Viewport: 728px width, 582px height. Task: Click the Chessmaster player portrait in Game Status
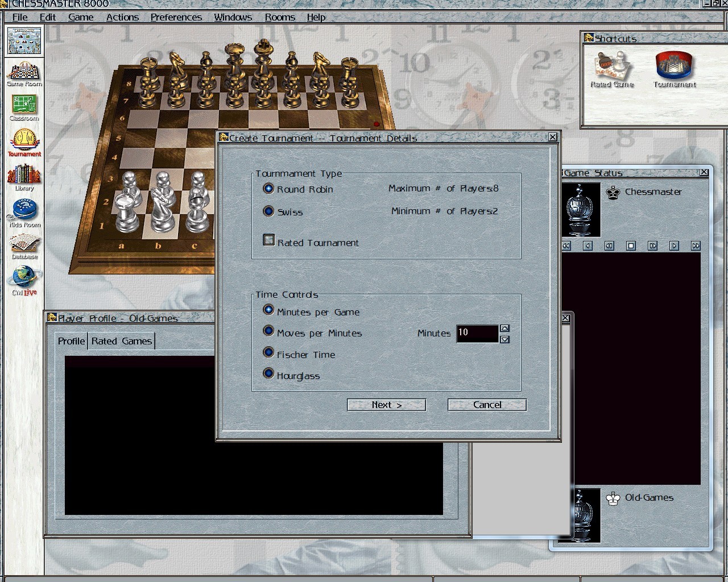[581, 210]
